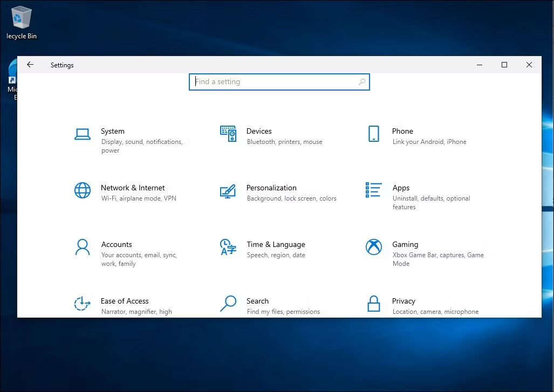Open the System settings icon
Image resolution: width=554 pixels, height=392 pixels.
pyautogui.click(x=82, y=134)
